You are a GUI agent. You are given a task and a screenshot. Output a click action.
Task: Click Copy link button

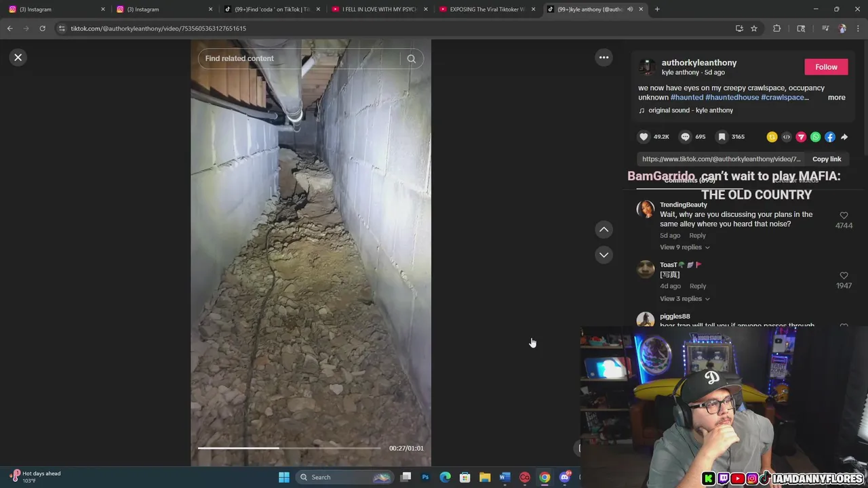827,159
